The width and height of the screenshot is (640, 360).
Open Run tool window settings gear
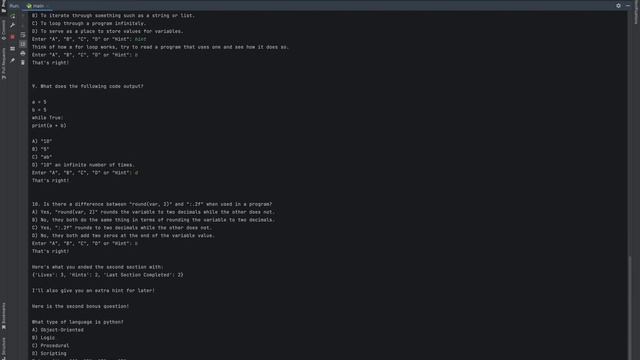coord(618,6)
